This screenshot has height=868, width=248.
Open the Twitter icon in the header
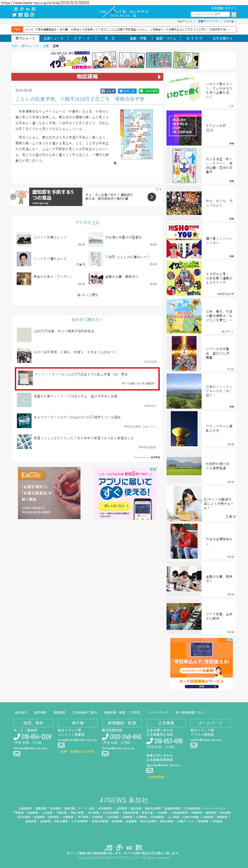[14, 15]
